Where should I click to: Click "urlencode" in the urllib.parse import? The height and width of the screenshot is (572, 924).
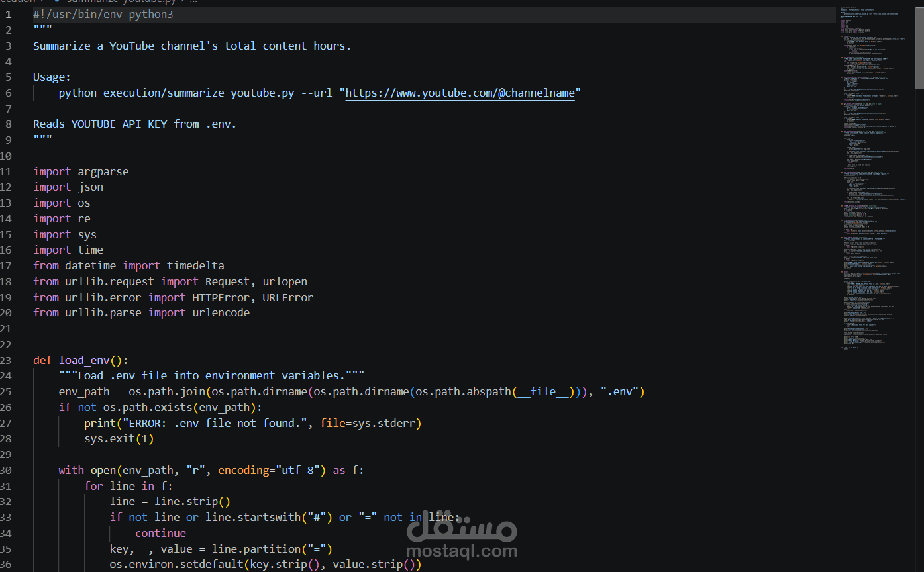pos(221,312)
